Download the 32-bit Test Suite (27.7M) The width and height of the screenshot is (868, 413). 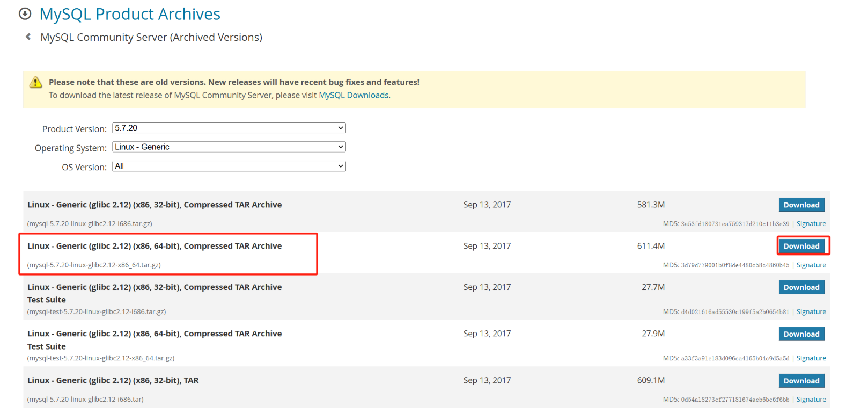tap(801, 287)
